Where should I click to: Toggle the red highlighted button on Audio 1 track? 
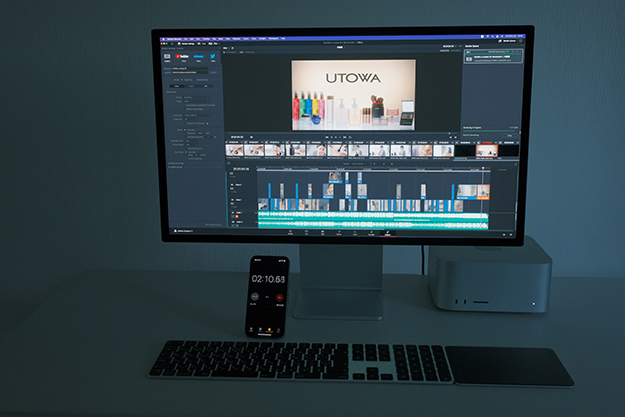pyautogui.click(x=237, y=216)
